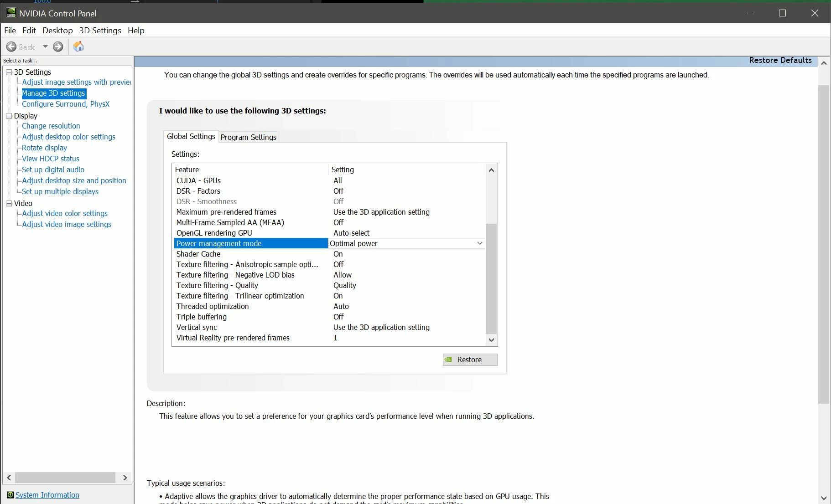
Task: Select the Shader Cache row
Action: click(x=328, y=254)
